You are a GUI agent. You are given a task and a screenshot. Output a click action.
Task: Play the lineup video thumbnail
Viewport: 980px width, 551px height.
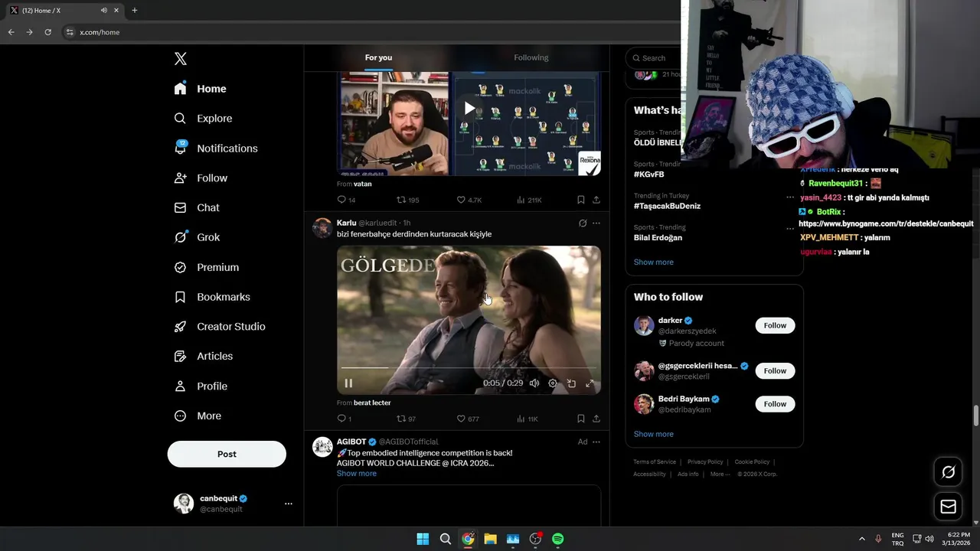tap(469, 108)
